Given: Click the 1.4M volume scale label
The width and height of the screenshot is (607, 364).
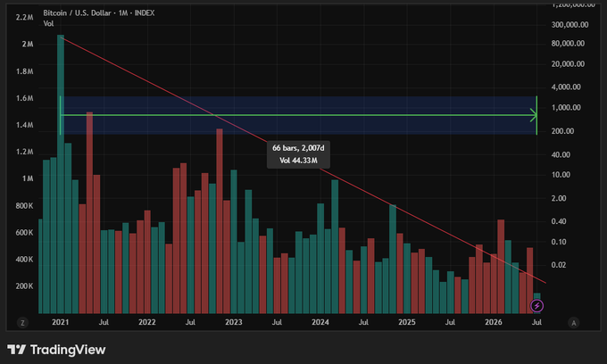Looking at the screenshot, I should (24, 125).
